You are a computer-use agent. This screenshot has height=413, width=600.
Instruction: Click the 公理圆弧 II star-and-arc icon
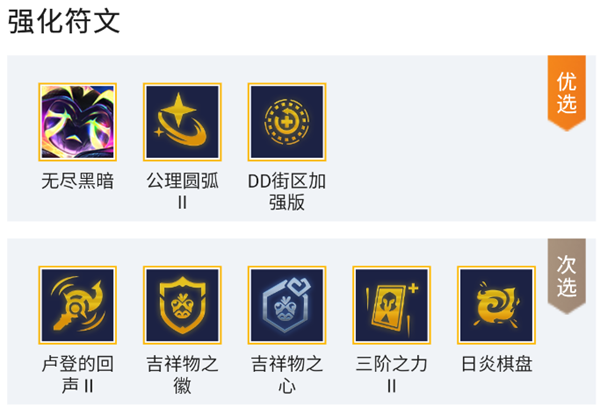(182, 122)
